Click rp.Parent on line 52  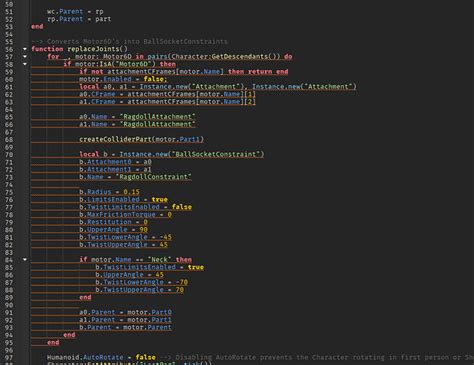[x=65, y=19]
